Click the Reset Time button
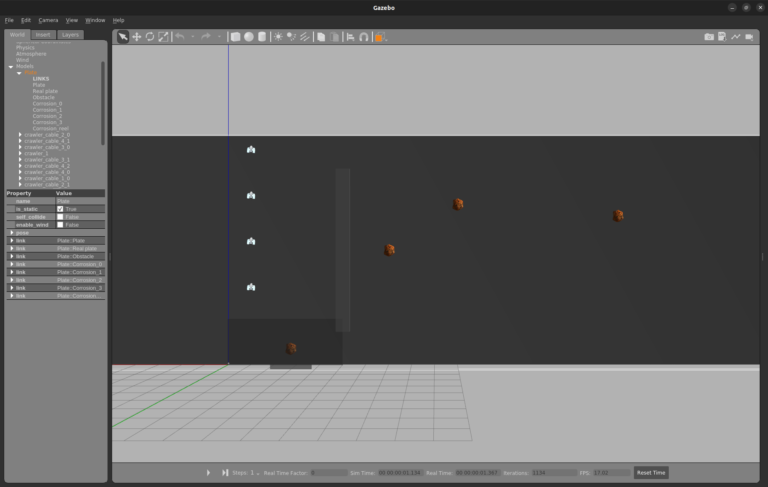 pyautogui.click(x=651, y=472)
